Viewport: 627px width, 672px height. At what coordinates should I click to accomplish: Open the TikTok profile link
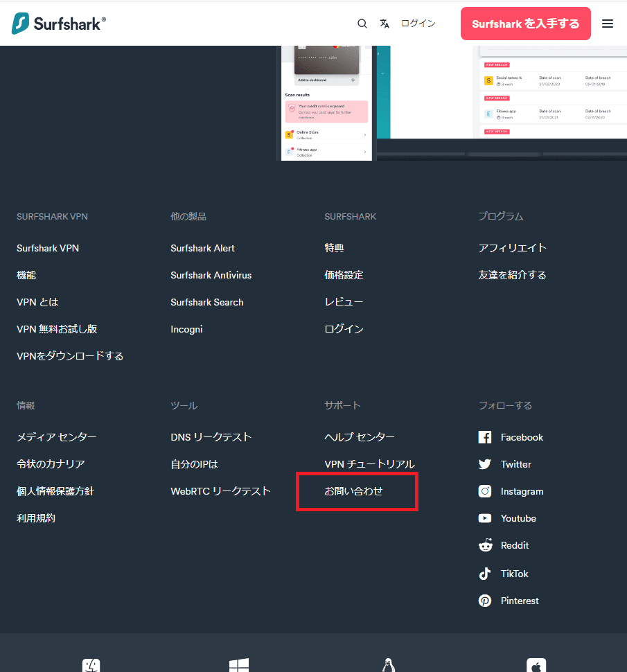pos(504,574)
